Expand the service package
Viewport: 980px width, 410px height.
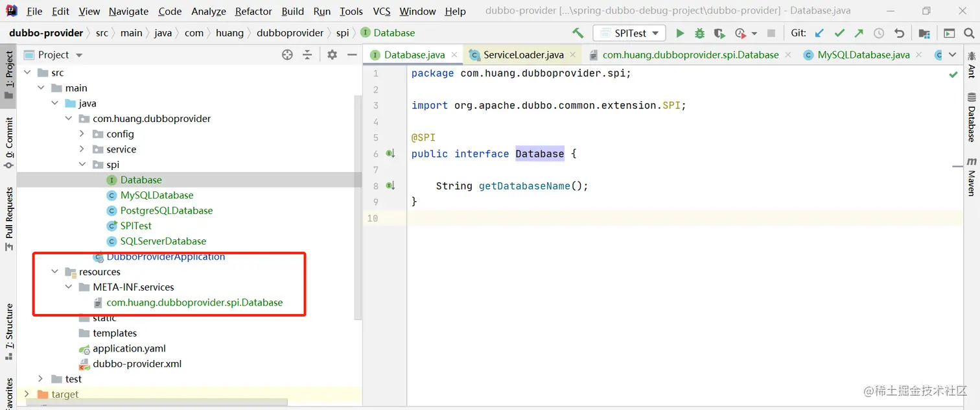pos(82,149)
